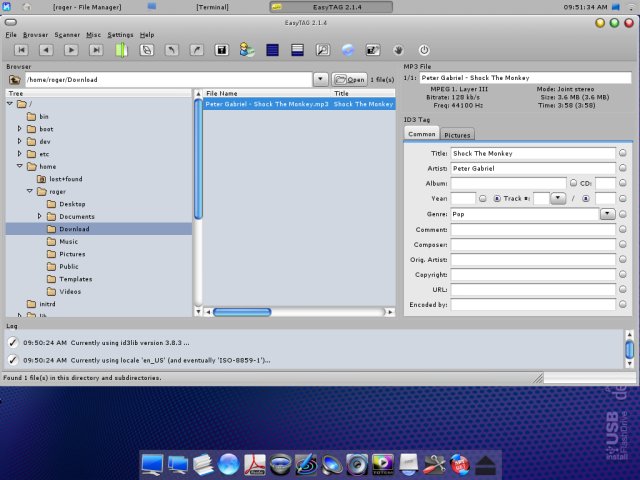Click the quit power icon in toolbar

click(423, 49)
